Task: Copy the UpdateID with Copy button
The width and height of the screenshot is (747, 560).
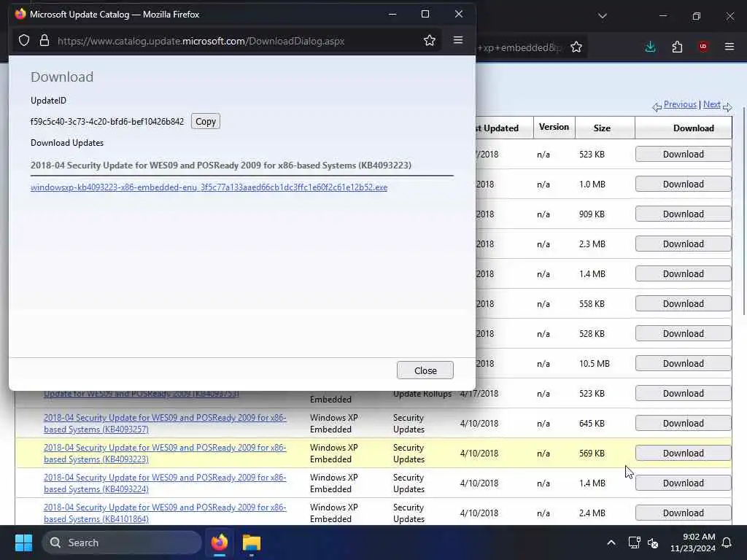Action: [x=205, y=122]
